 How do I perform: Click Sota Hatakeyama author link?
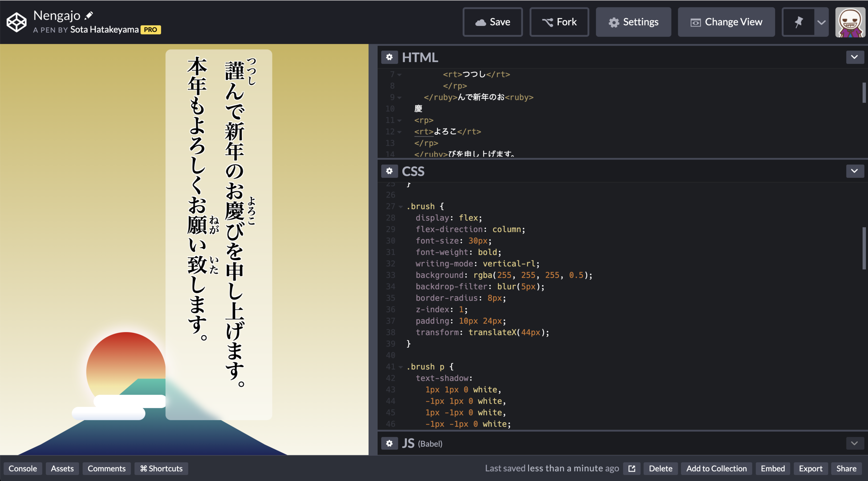point(104,30)
